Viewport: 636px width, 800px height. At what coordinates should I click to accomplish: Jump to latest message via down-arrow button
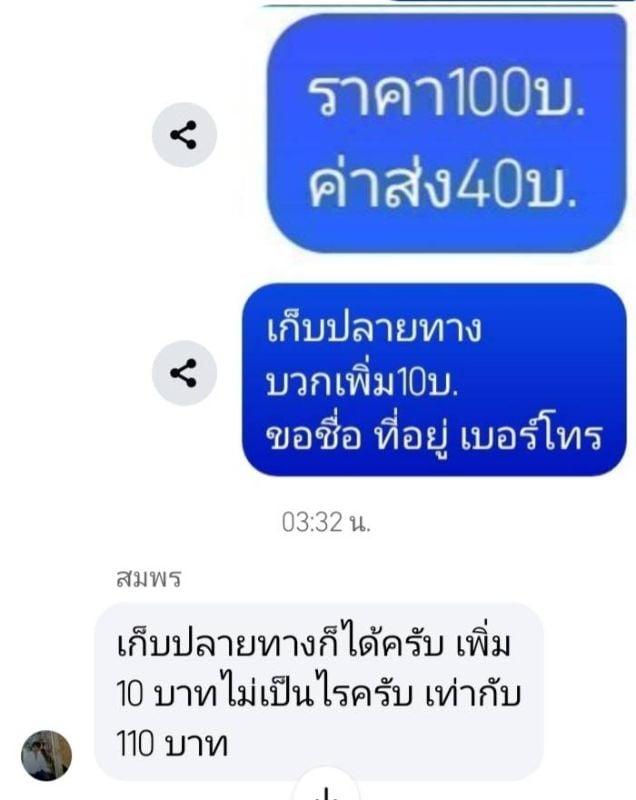pos(326,788)
